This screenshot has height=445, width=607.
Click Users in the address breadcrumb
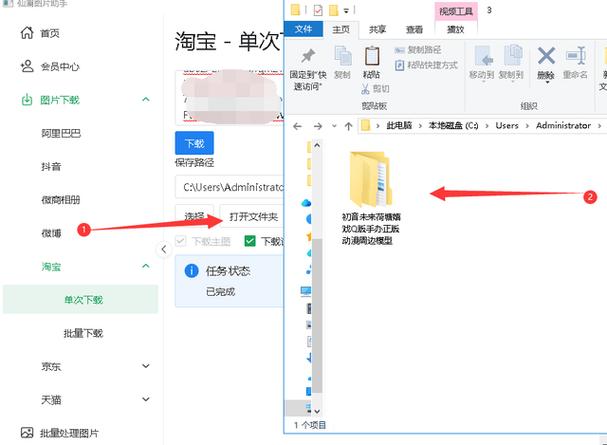pos(507,125)
